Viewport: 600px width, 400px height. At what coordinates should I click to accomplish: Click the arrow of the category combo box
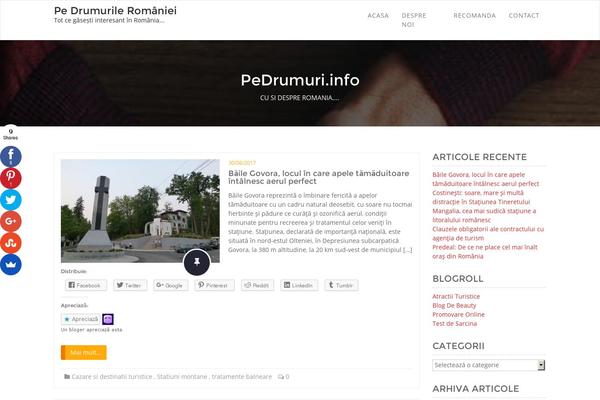[x=541, y=365]
